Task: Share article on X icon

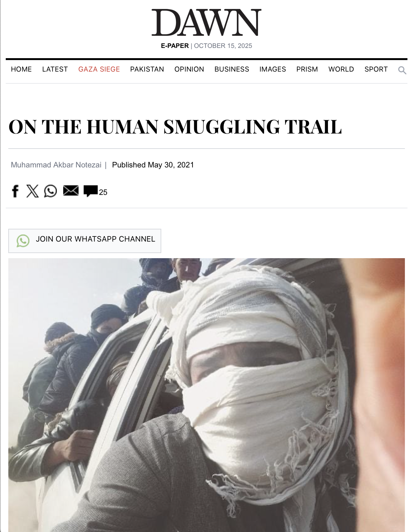Action: click(32, 191)
